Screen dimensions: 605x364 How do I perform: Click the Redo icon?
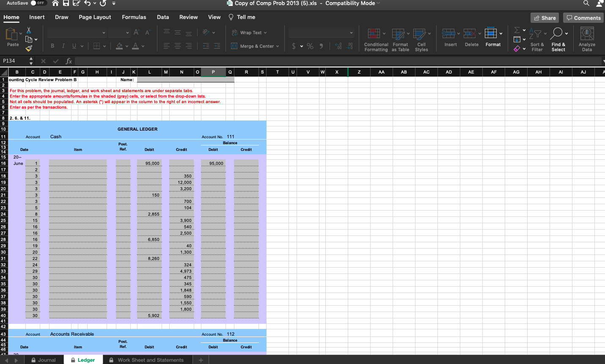coord(103,3)
